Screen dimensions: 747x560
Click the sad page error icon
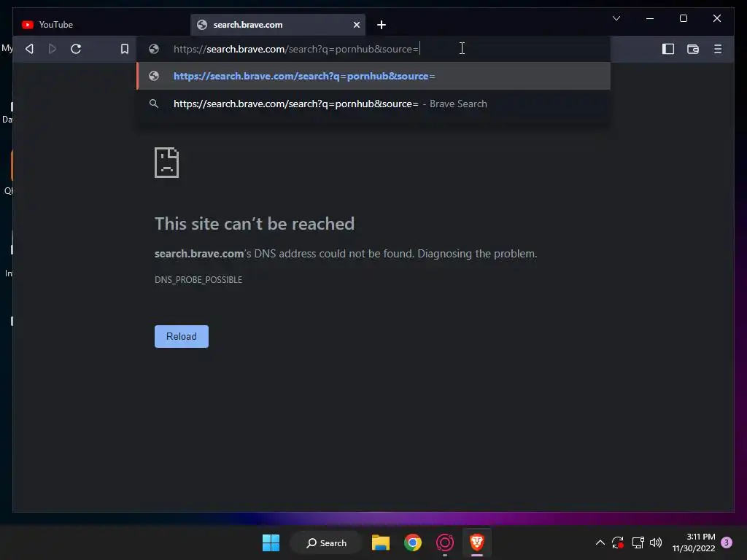tap(167, 163)
